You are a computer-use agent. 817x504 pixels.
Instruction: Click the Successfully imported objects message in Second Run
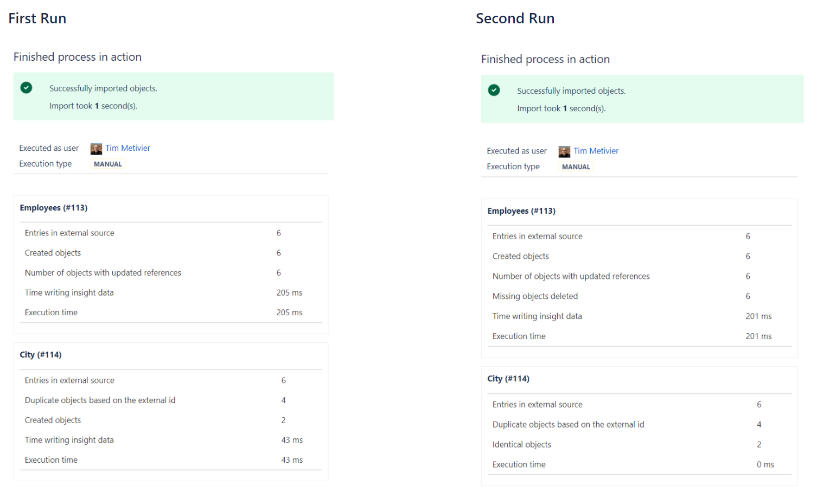(x=571, y=91)
